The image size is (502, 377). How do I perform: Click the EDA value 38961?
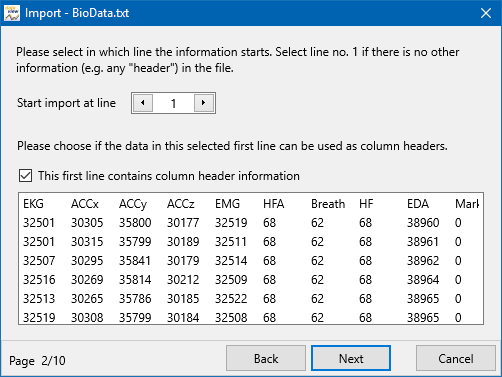[423, 241]
